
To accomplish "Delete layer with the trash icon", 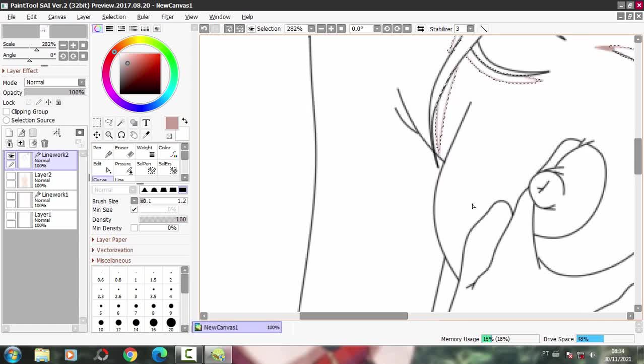I will [x=45, y=144].
